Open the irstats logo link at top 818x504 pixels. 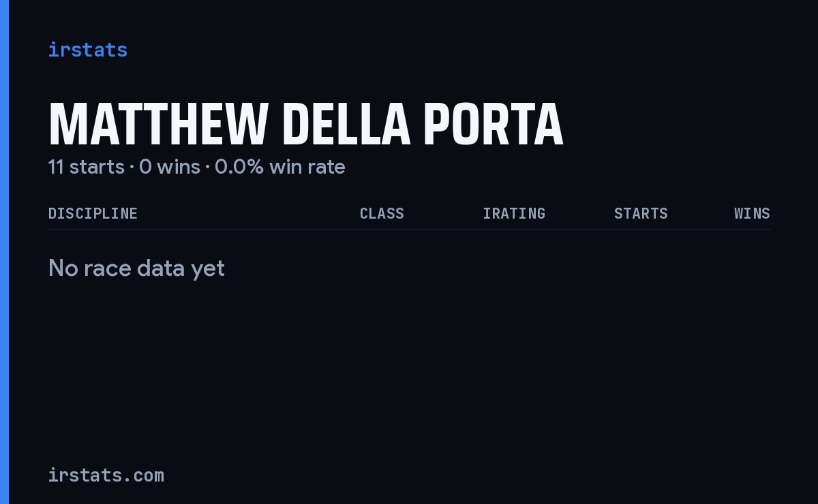click(87, 50)
